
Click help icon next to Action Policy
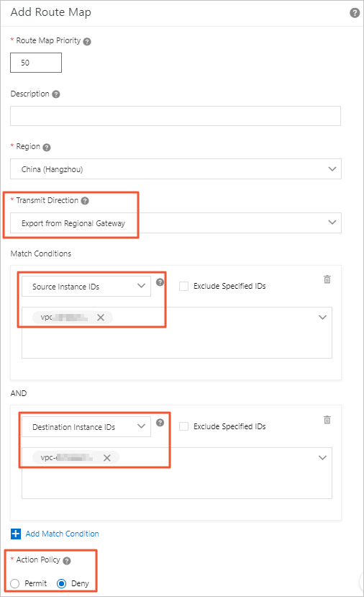67,561
